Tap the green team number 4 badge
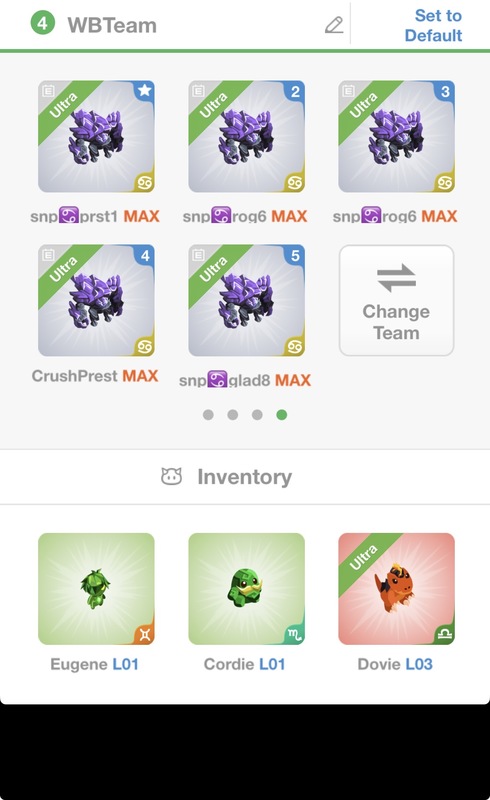 [x=43, y=23]
